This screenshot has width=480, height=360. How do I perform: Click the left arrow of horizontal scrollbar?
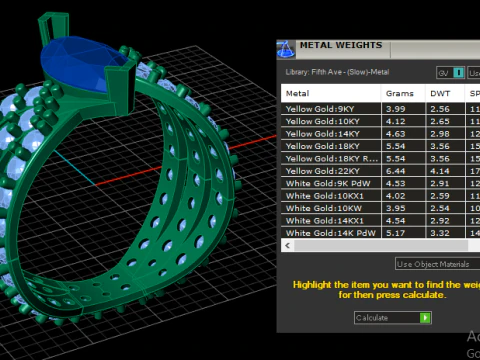(x=287, y=246)
